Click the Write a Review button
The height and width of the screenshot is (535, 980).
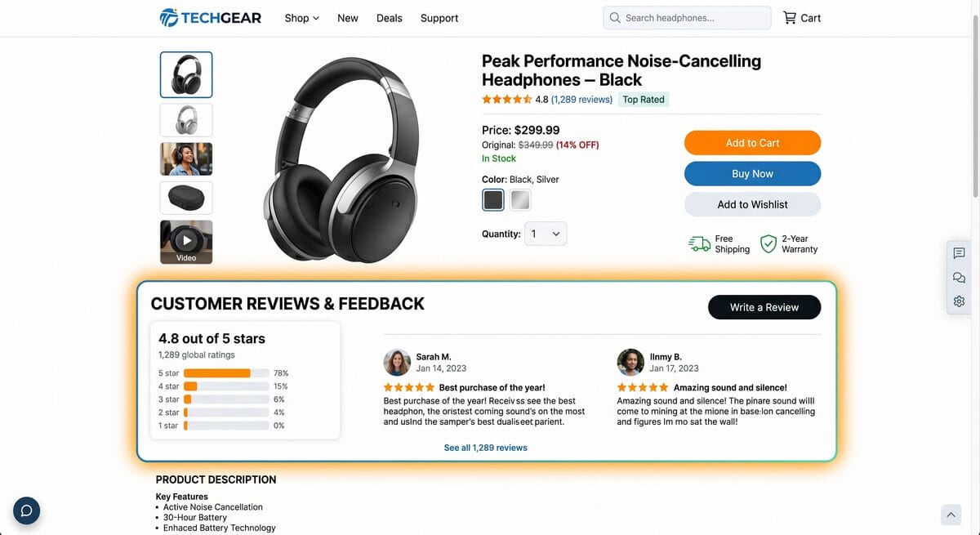[x=764, y=307]
